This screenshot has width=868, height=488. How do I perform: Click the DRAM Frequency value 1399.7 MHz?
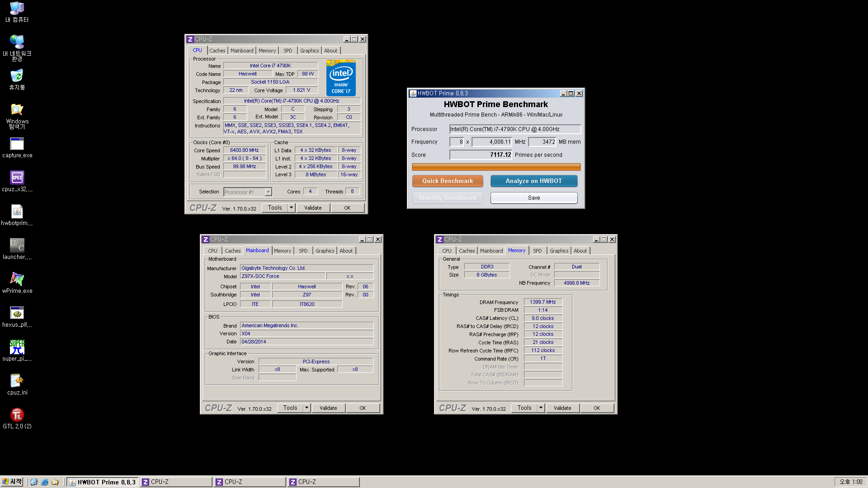coord(543,302)
